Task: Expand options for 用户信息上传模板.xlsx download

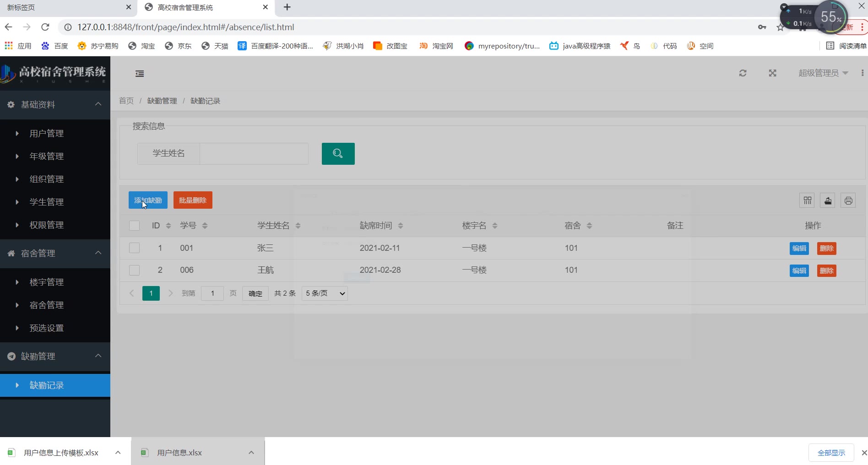Action: [118, 453]
